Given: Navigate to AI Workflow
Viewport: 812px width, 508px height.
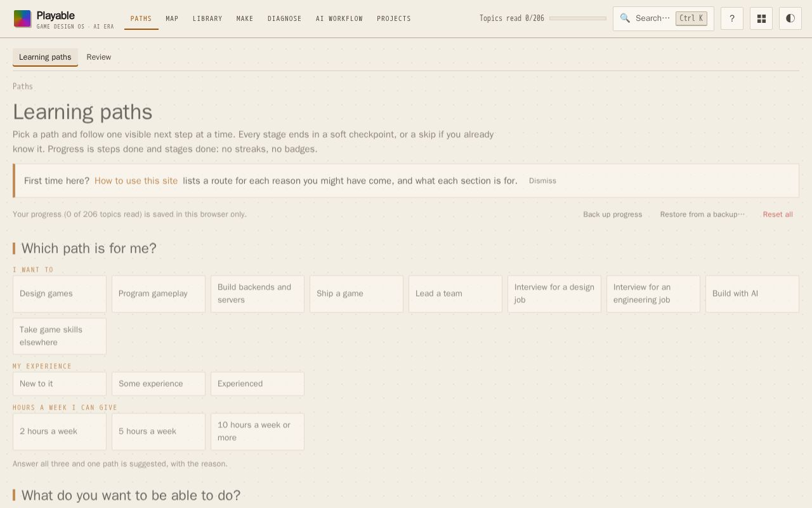Looking at the screenshot, I should (339, 18).
